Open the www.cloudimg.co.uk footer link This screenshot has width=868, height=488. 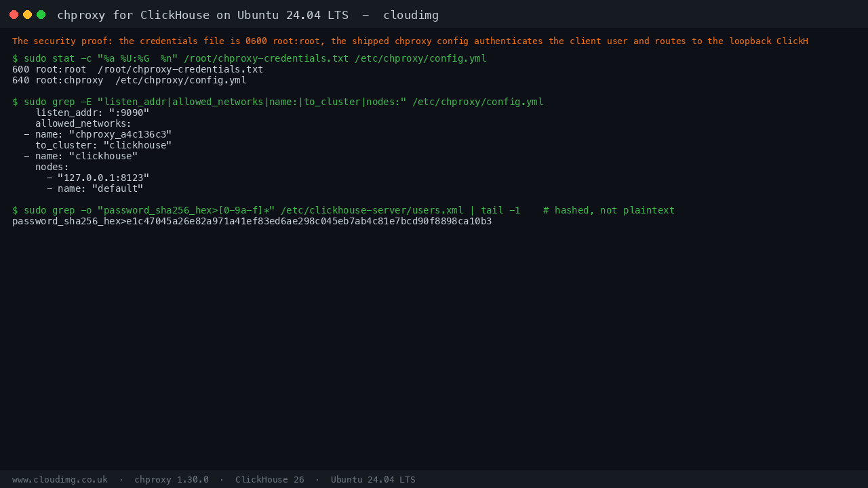[x=60, y=479]
